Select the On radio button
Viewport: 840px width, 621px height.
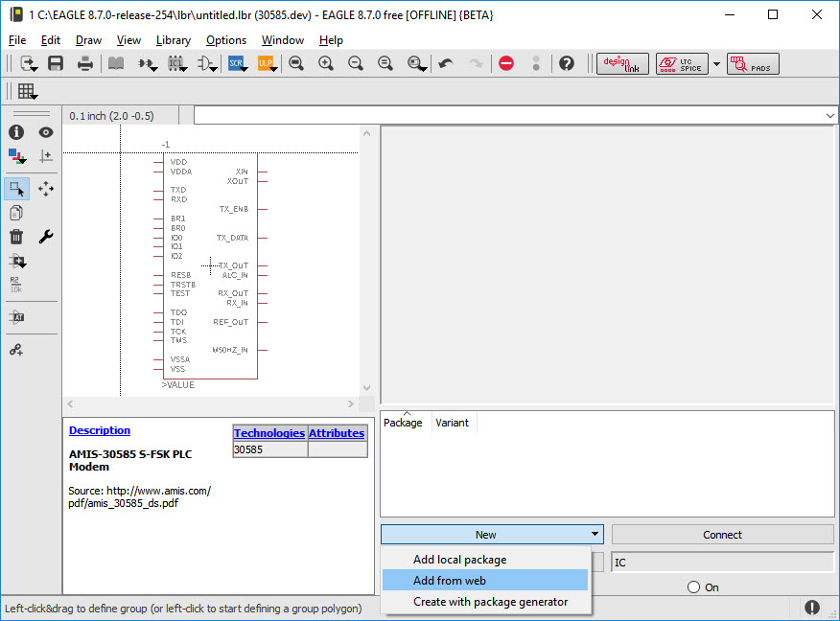tap(693, 586)
